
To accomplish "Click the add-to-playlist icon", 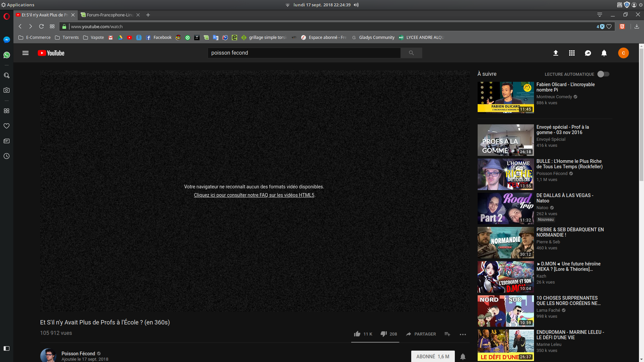I will click(x=447, y=334).
